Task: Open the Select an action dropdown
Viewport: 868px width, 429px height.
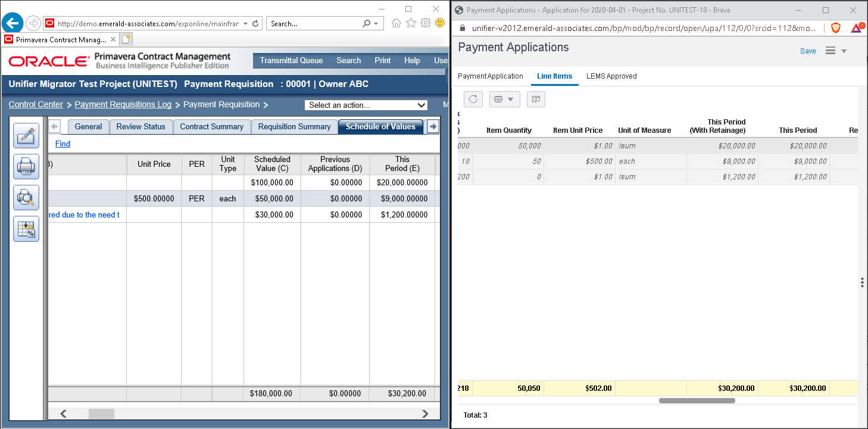Action: (x=366, y=105)
